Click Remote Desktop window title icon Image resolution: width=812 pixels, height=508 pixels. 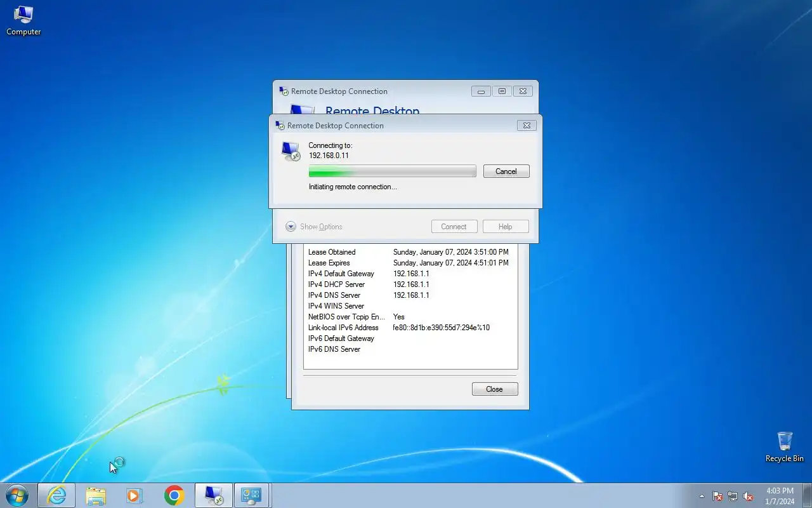tap(284, 91)
